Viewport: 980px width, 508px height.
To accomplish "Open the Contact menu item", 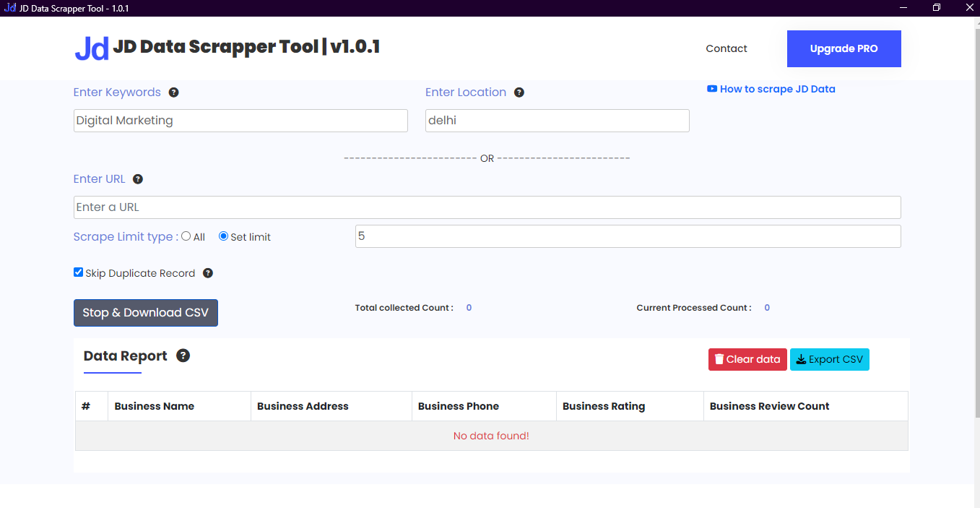I will pyautogui.click(x=727, y=48).
